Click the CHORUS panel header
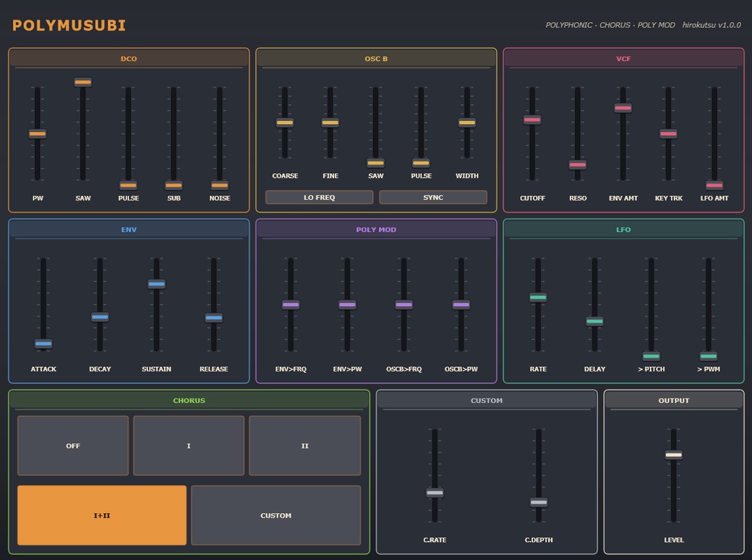752x560 pixels. click(189, 400)
